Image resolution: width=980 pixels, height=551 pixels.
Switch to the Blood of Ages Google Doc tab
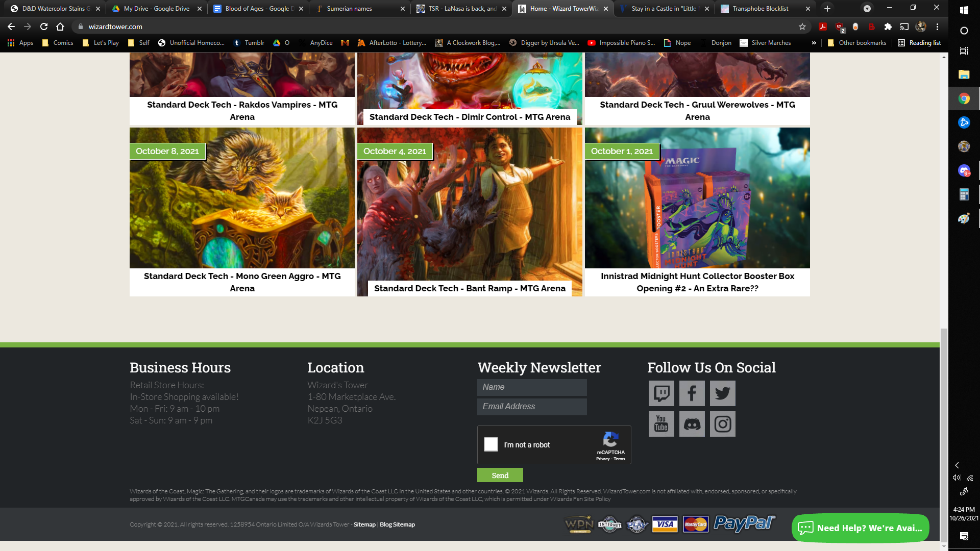(x=258, y=9)
